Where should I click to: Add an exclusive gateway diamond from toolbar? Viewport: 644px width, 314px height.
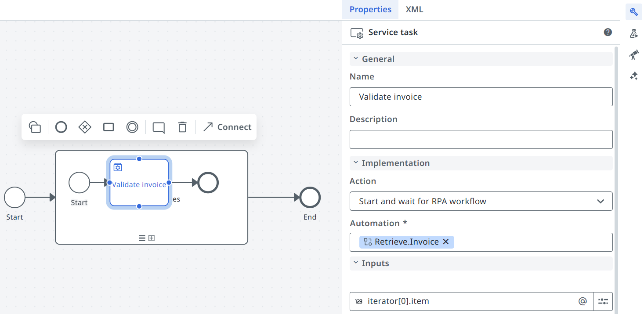[x=85, y=127]
